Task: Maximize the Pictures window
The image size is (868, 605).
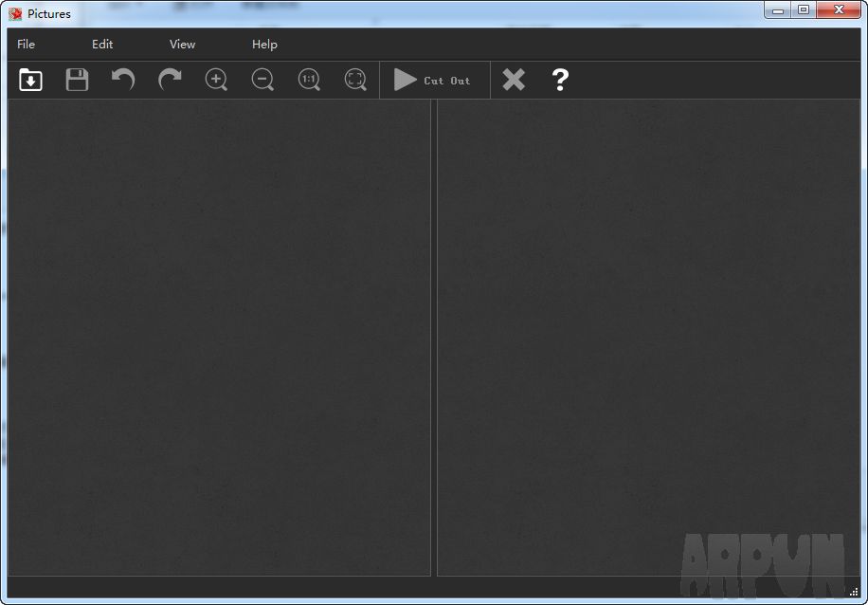Action: coord(804,10)
